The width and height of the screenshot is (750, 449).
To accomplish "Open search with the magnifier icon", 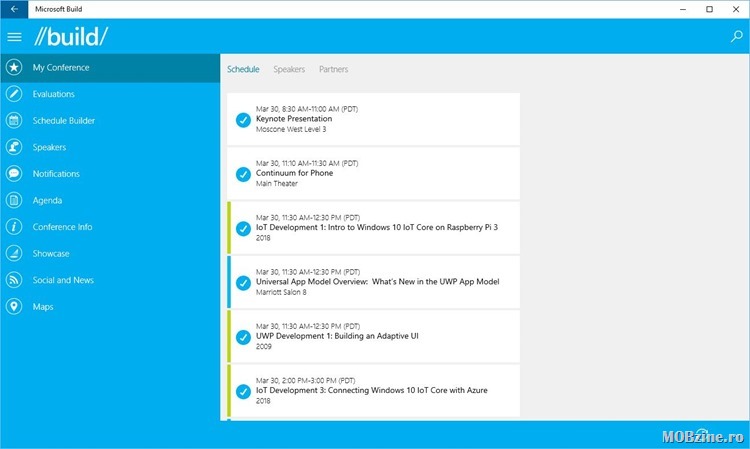I will [x=737, y=36].
